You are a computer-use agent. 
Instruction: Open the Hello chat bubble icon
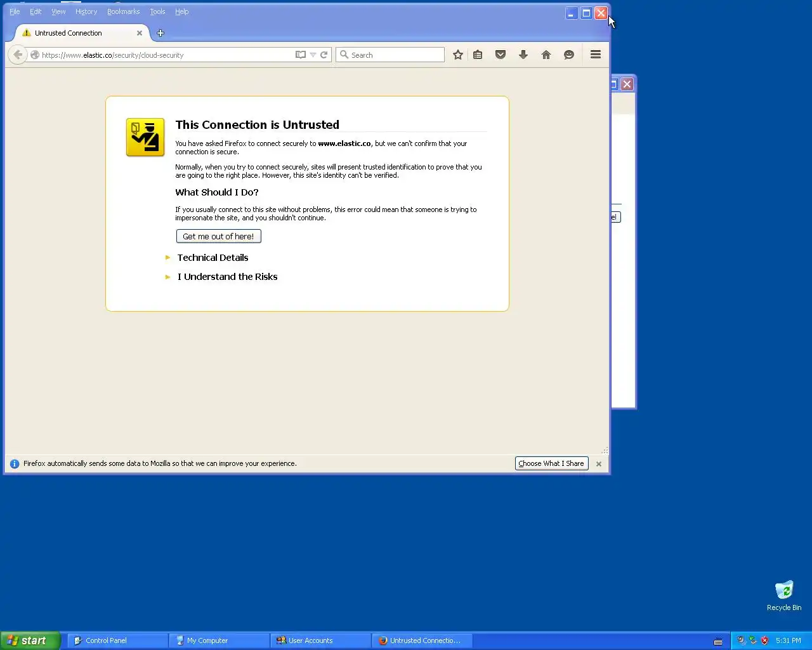(x=569, y=55)
